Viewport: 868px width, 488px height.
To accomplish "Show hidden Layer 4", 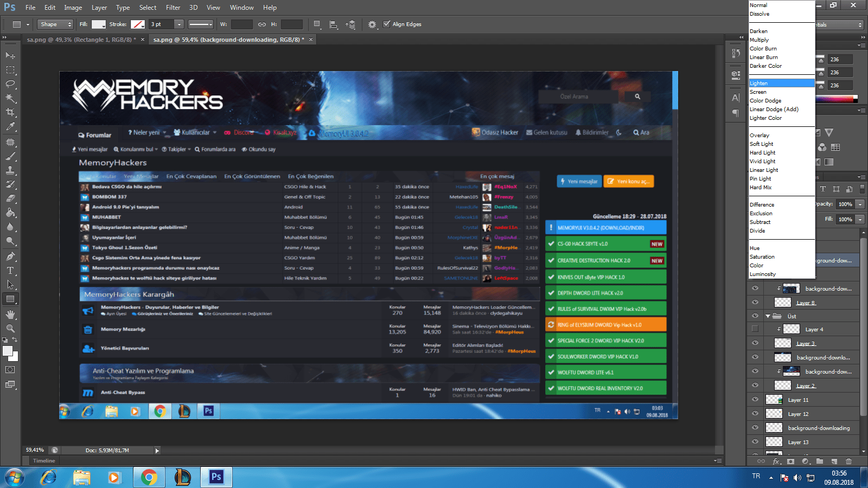I will 755,329.
